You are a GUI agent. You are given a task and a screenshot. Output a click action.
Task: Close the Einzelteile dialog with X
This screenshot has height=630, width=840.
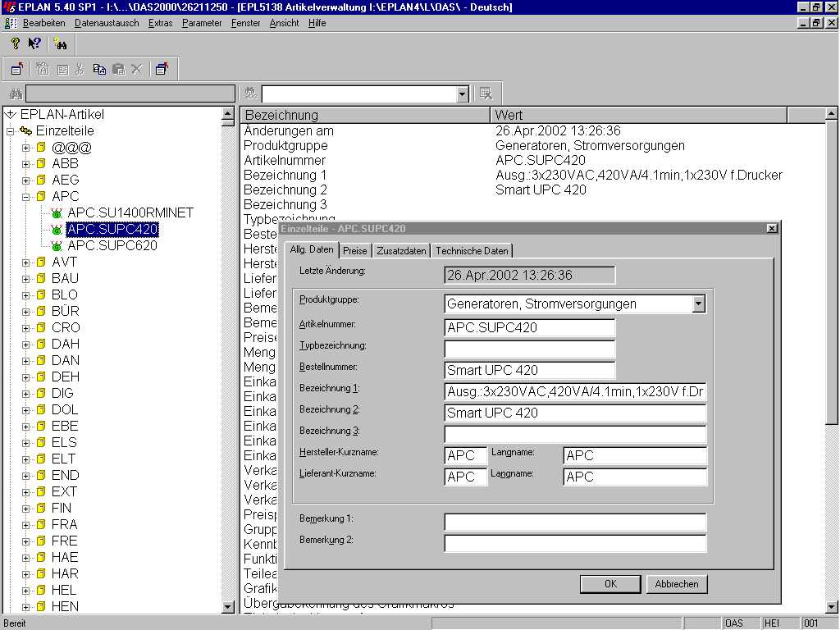click(771, 229)
